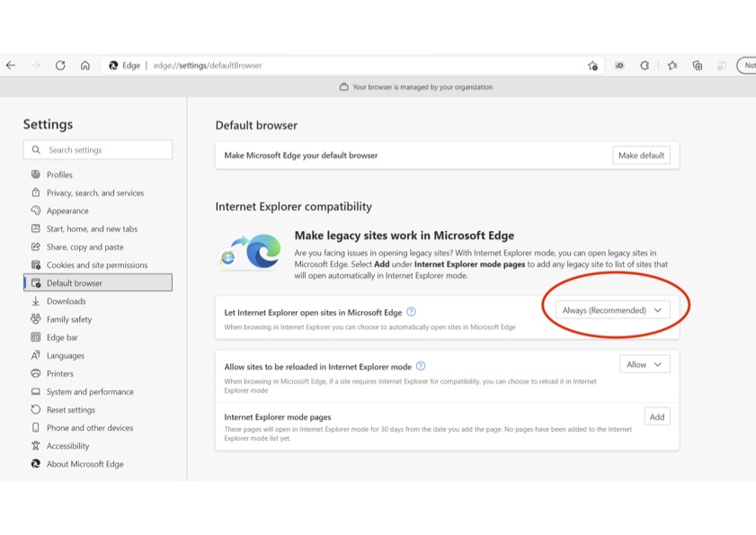The image size is (756, 535).
Task: Go to the Appearance settings section
Action: click(67, 210)
